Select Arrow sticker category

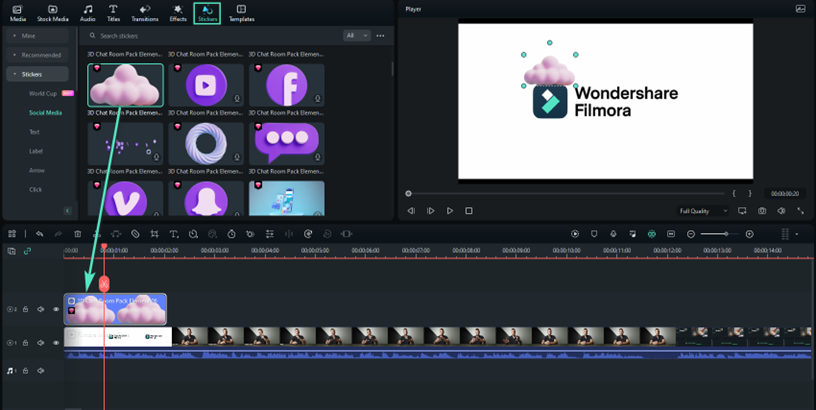(37, 171)
